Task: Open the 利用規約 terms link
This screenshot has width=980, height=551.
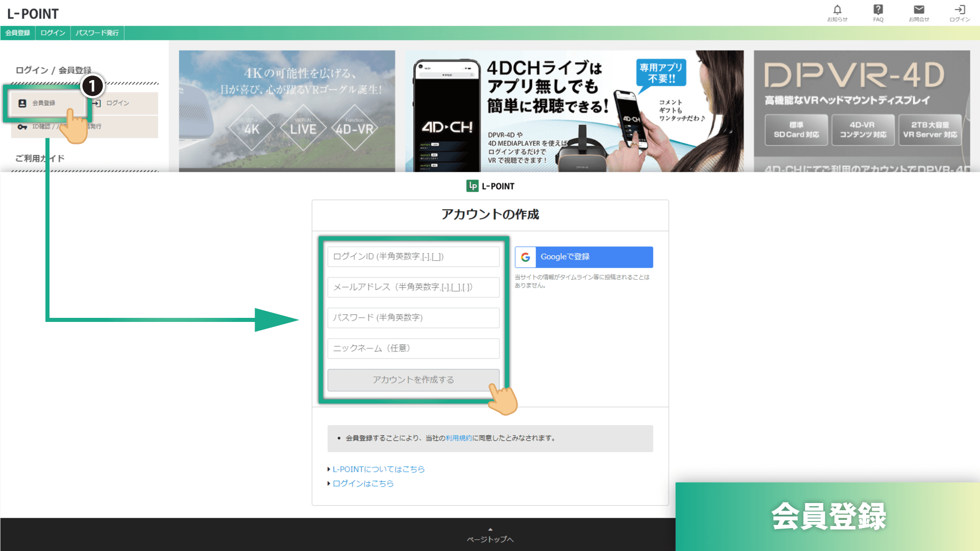Action: (458, 438)
